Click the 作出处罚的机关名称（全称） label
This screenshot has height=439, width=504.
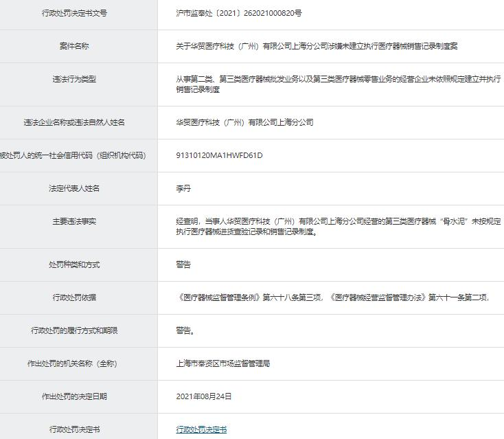72,363
